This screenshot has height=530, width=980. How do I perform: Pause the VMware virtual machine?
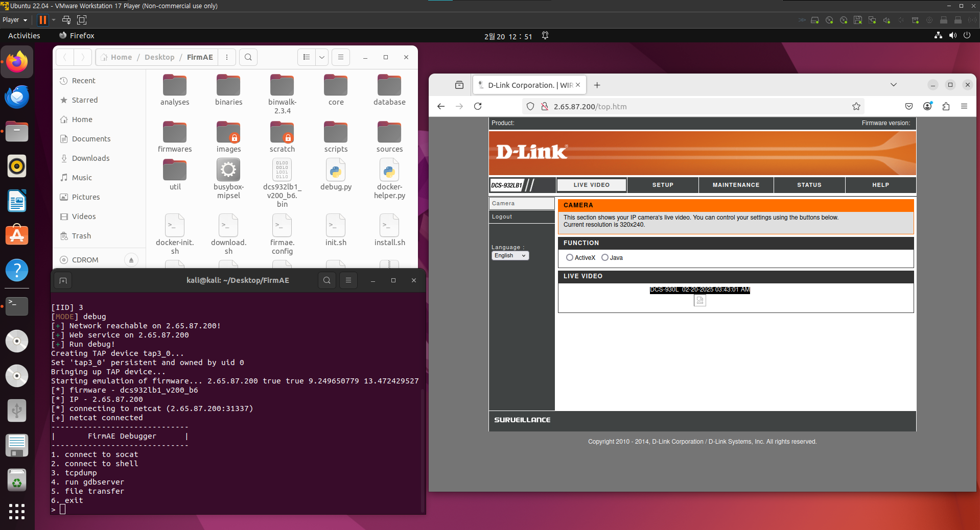pyautogui.click(x=43, y=20)
